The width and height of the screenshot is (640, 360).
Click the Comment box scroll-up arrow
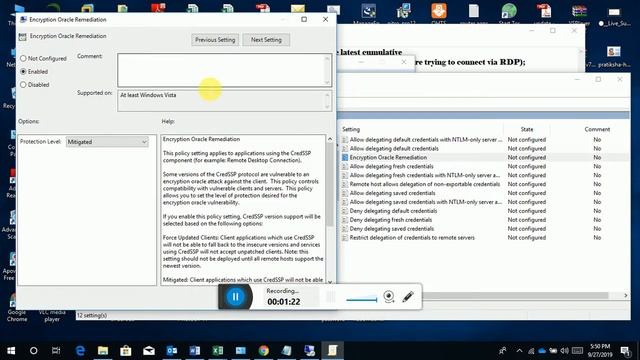point(327,58)
